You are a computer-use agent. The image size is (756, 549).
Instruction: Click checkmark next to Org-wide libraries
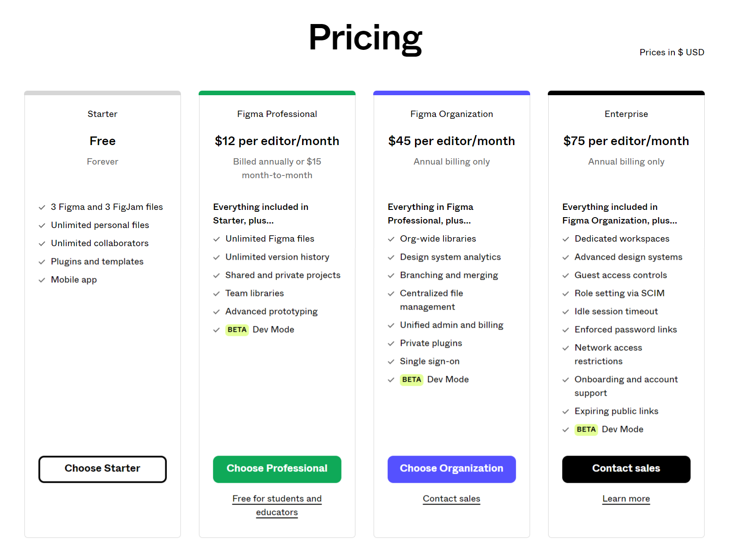pyautogui.click(x=391, y=239)
